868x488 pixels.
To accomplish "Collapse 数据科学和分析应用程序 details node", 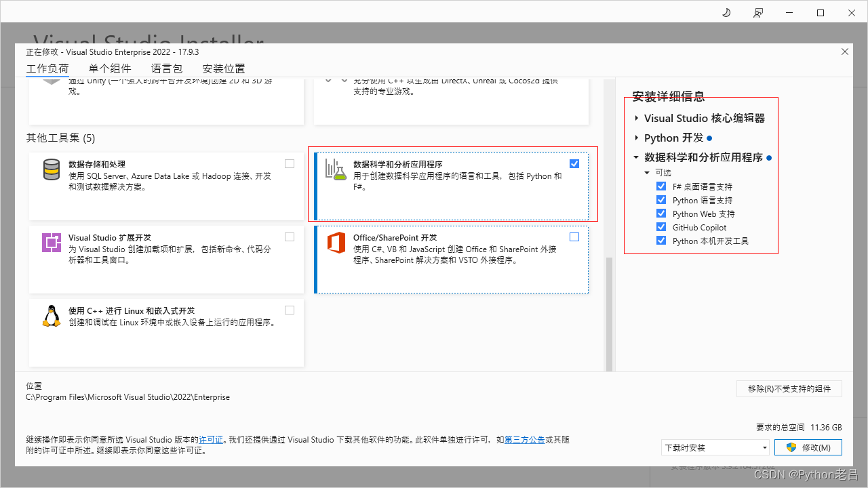I will click(636, 157).
